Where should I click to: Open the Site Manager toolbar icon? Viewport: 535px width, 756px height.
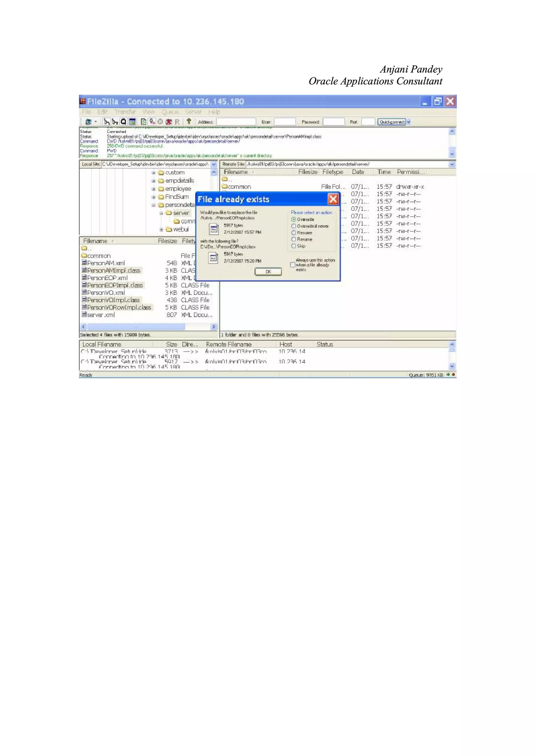pos(88,122)
